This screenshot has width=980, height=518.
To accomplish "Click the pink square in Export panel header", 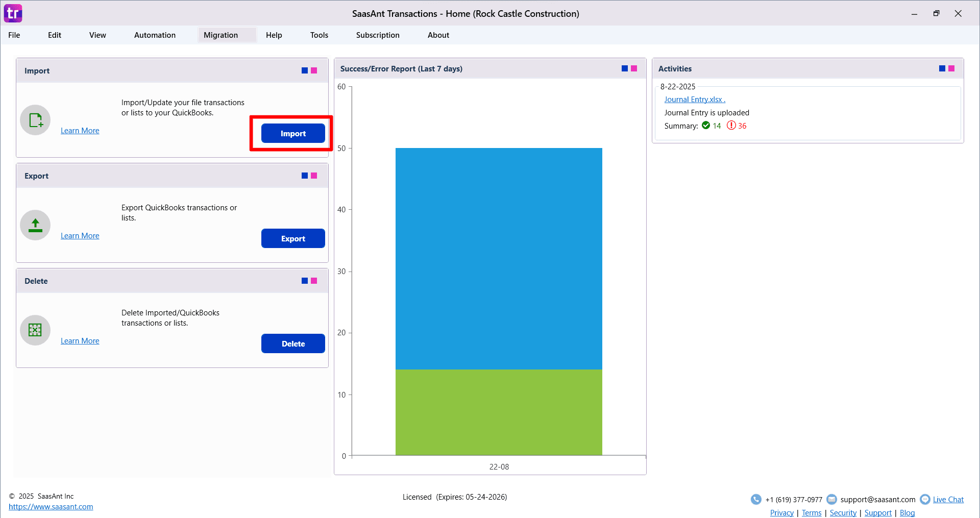I will pyautogui.click(x=314, y=176).
